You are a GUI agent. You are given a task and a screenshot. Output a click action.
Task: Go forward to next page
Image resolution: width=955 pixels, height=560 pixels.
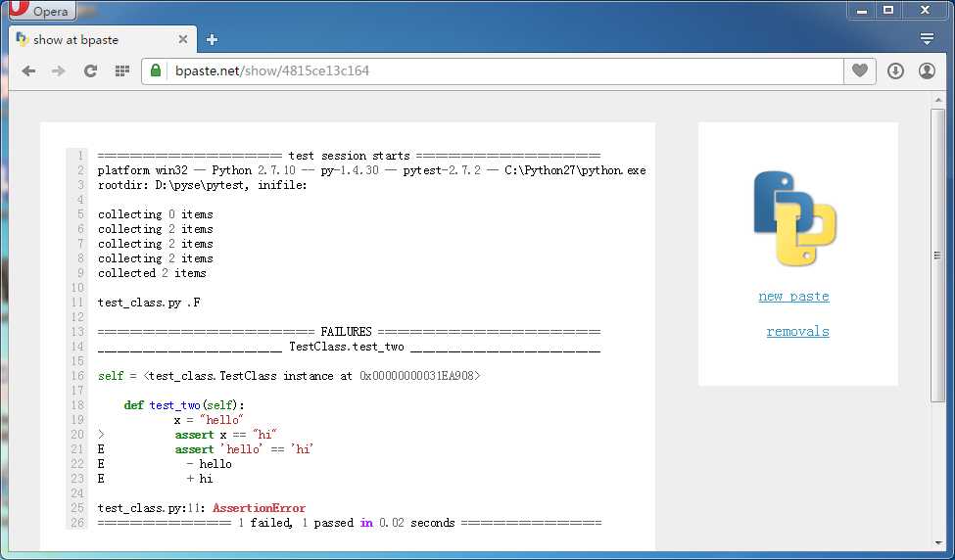click(x=59, y=71)
